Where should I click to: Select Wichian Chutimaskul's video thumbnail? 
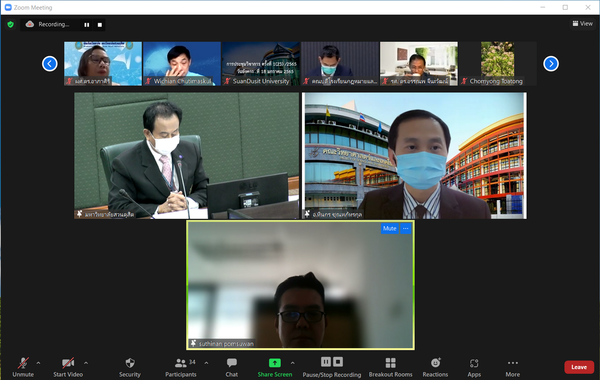[x=182, y=64]
